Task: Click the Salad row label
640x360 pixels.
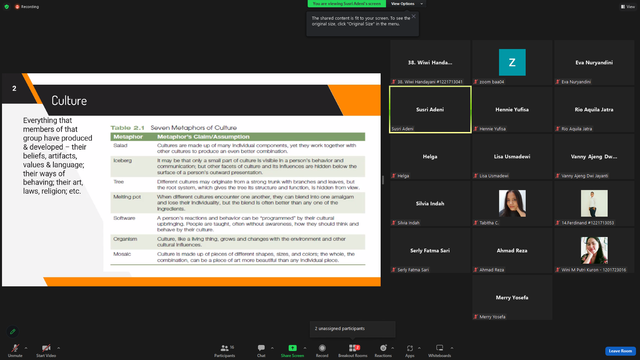Action: tap(120, 145)
